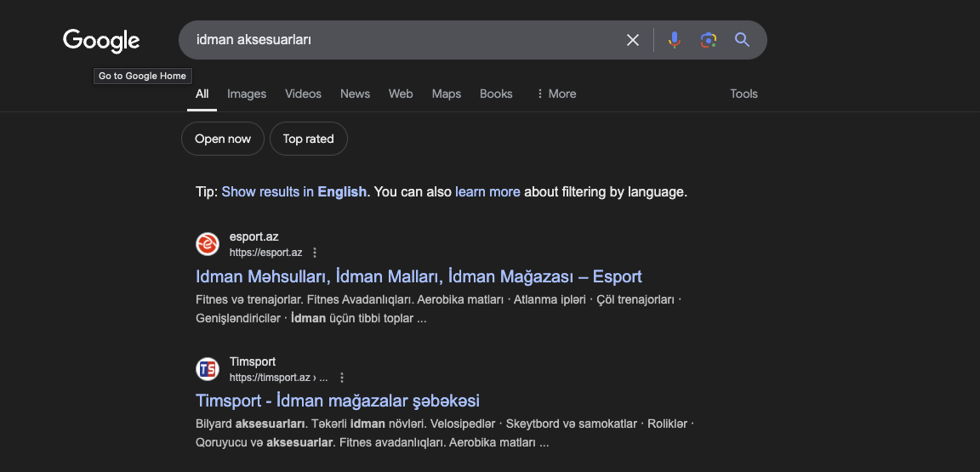Click the esport.az site name
Viewport: 980px width, 472px height.
click(x=254, y=237)
